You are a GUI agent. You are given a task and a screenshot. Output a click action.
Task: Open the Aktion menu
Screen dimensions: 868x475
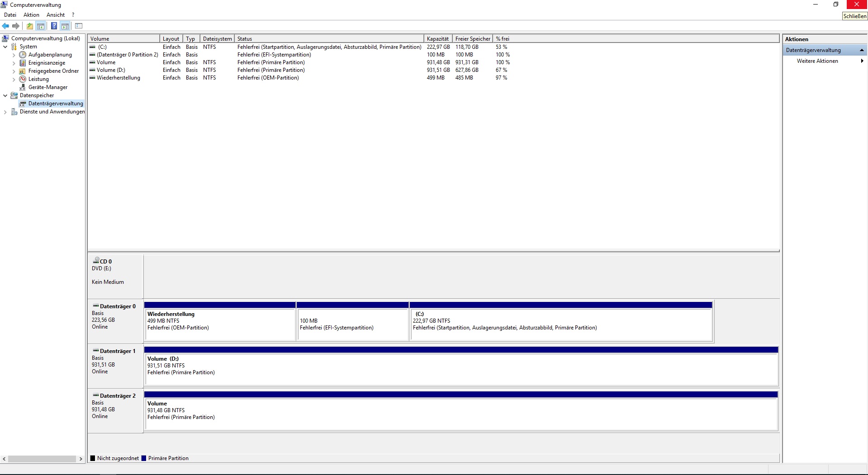(31, 15)
